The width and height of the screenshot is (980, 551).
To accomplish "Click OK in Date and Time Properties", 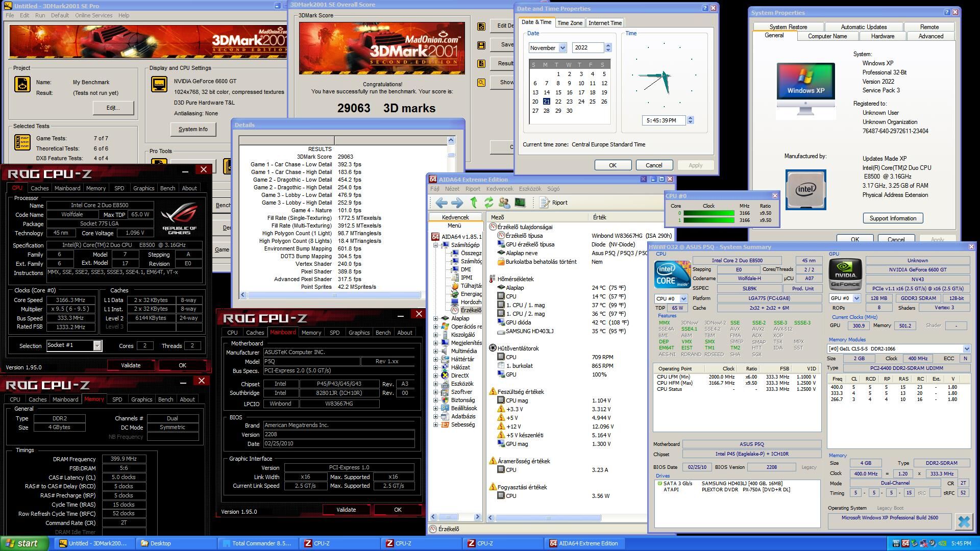I will [x=612, y=165].
